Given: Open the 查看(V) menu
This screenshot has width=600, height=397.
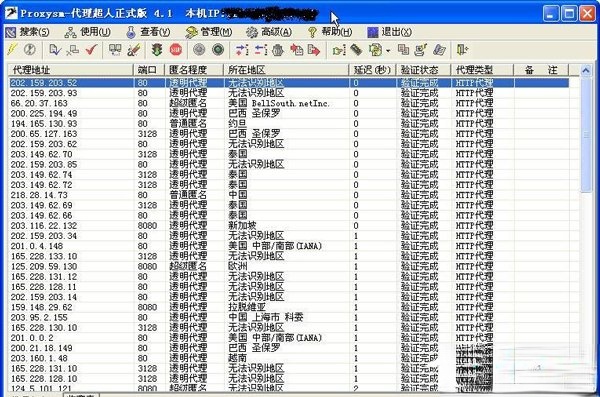Looking at the screenshot, I should pyautogui.click(x=148, y=32).
